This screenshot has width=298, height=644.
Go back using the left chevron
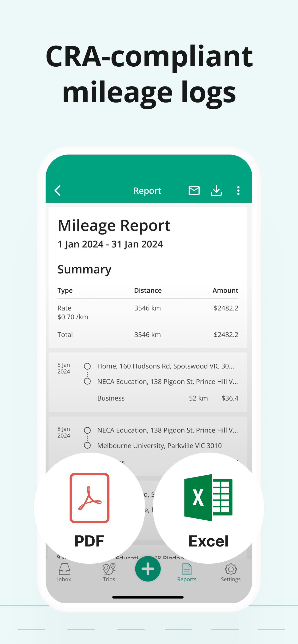(58, 190)
